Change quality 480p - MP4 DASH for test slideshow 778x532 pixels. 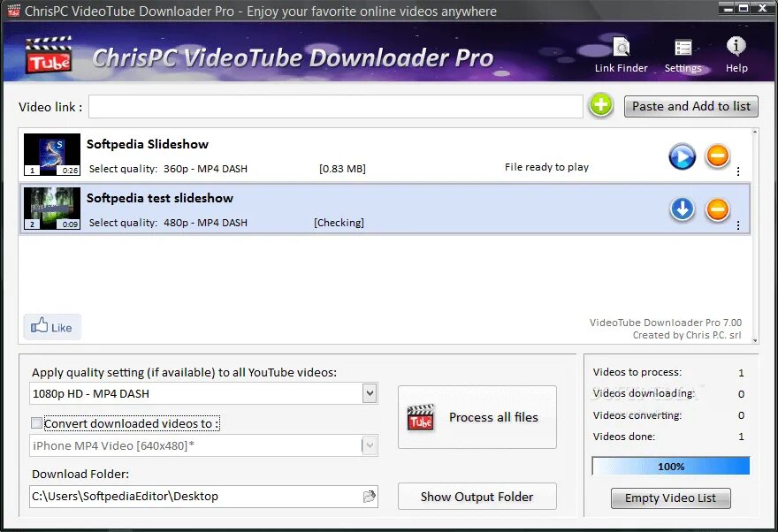click(x=205, y=223)
